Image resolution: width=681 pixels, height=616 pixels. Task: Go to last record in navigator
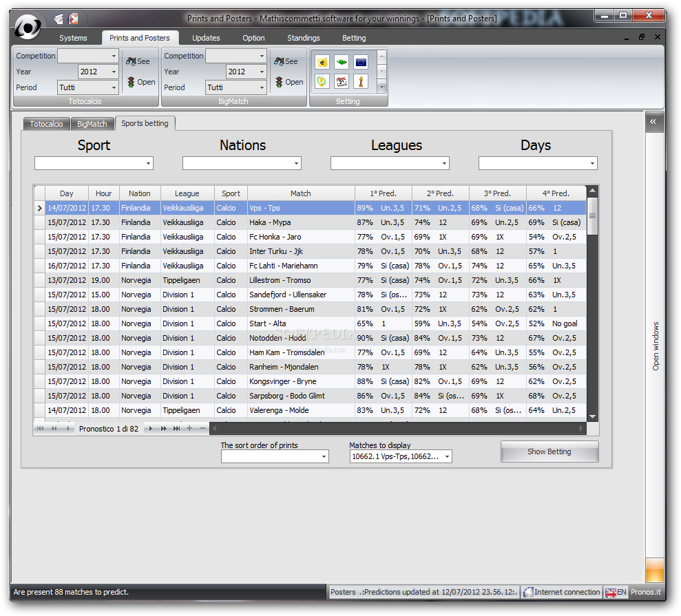176,429
